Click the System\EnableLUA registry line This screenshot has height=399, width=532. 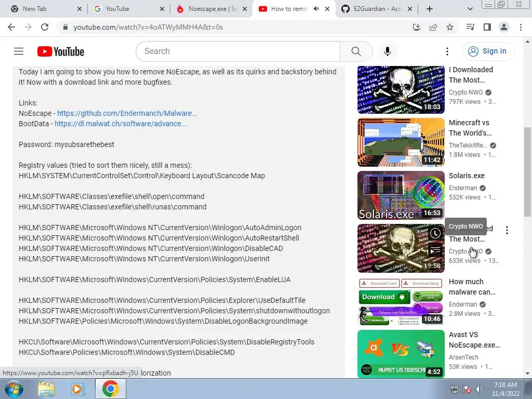[x=155, y=280]
